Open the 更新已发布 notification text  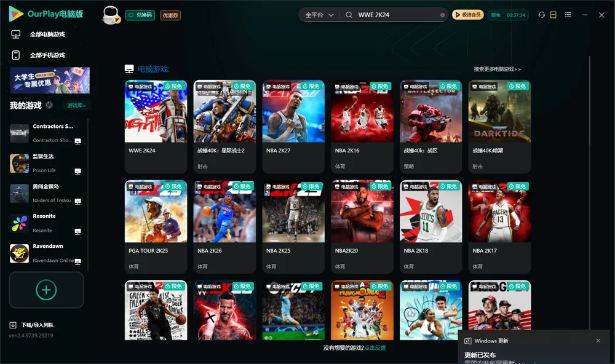pos(480,355)
